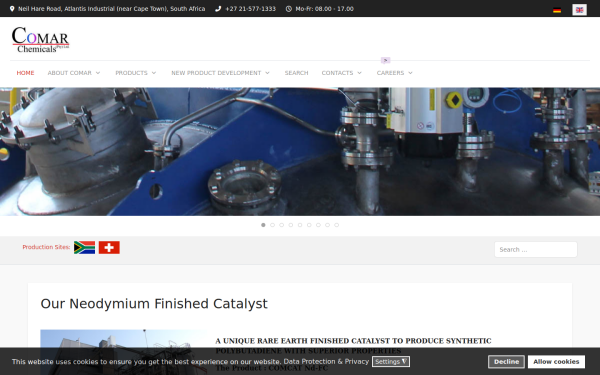Click the Mo-Fr: 08.00 - 17.00 hours text

point(324,9)
